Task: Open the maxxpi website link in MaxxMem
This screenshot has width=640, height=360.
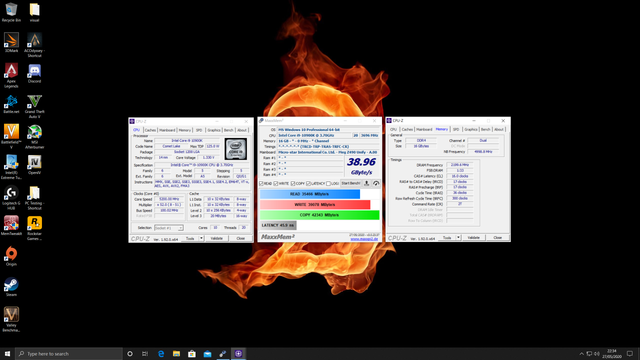Action: point(364,239)
